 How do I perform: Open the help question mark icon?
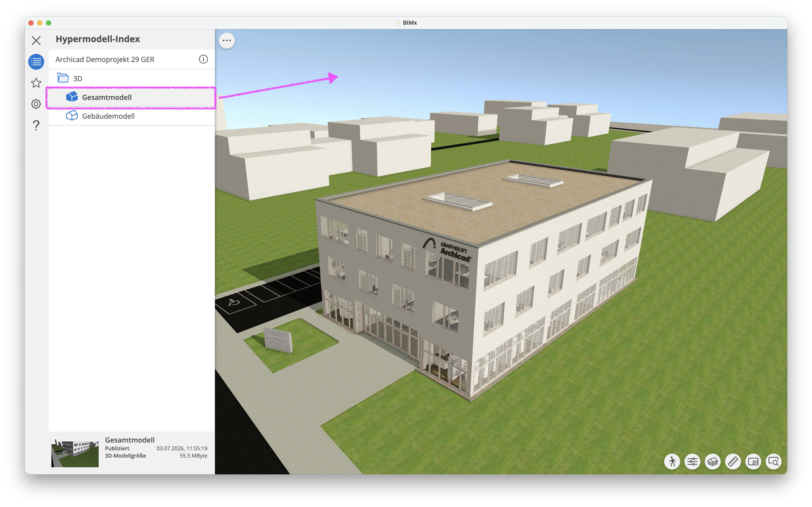36,125
